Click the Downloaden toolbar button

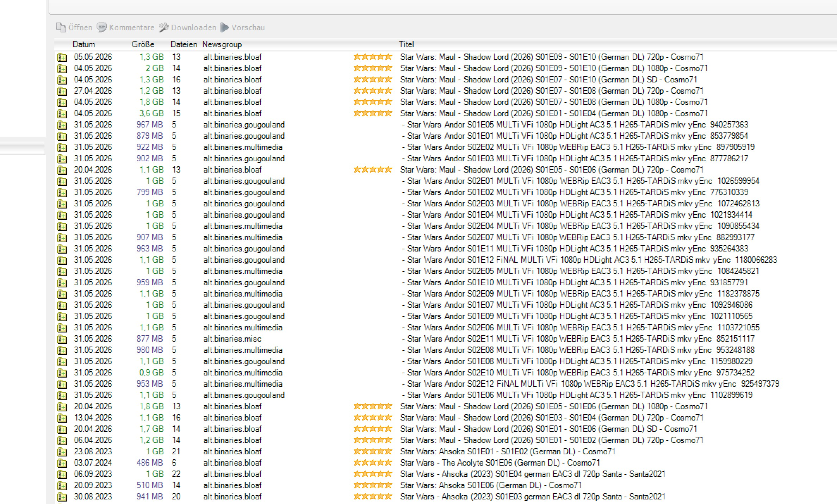pos(187,27)
